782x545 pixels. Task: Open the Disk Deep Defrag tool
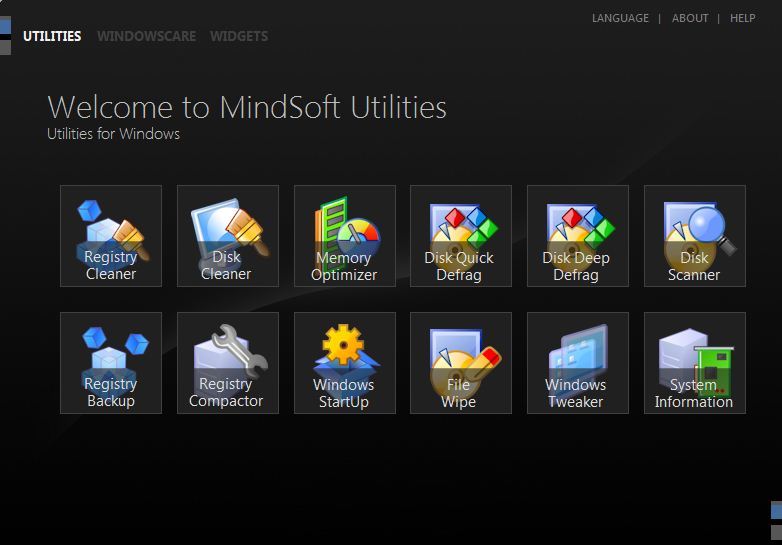pyautogui.click(x=578, y=236)
